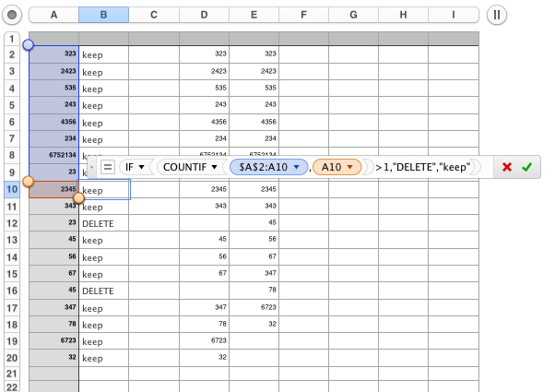Accept the formula with green checkmark
This screenshot has height=392, width=555.
[526, 167]
